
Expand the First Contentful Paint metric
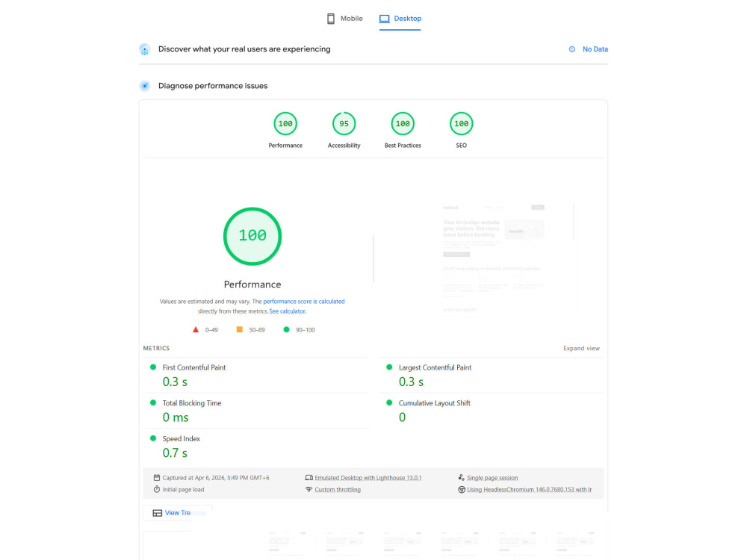click(x=255, y=376)
